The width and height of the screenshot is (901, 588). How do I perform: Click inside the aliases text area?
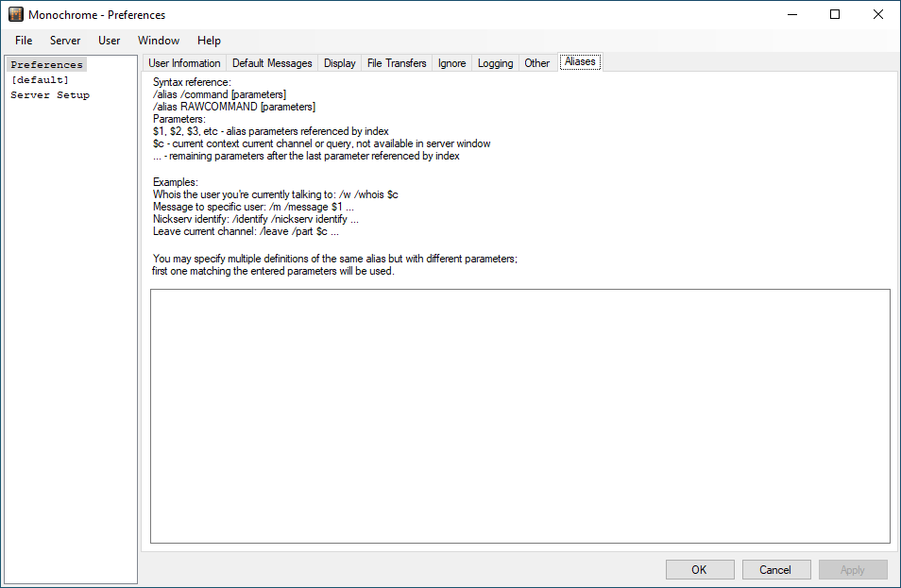[x=519, y=415]
